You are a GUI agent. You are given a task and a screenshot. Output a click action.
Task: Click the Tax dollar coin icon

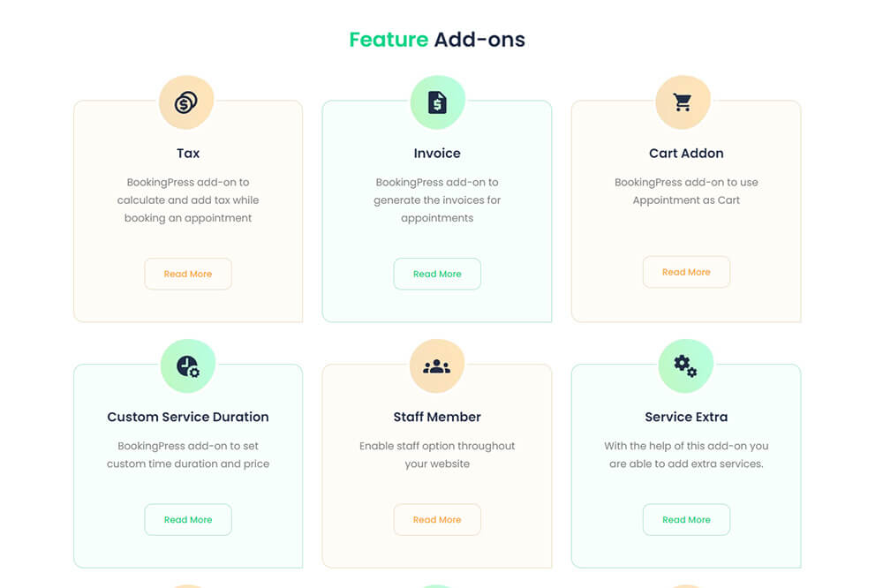point(187,101)
